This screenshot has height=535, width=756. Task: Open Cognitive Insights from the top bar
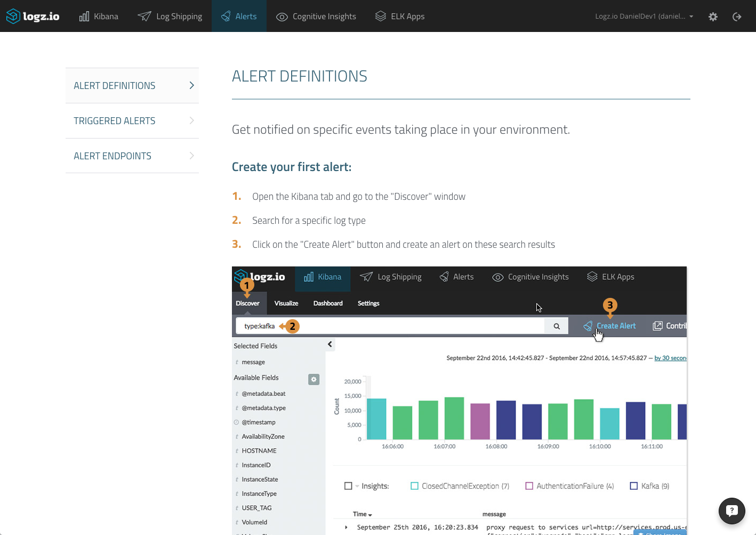[316, 16]
